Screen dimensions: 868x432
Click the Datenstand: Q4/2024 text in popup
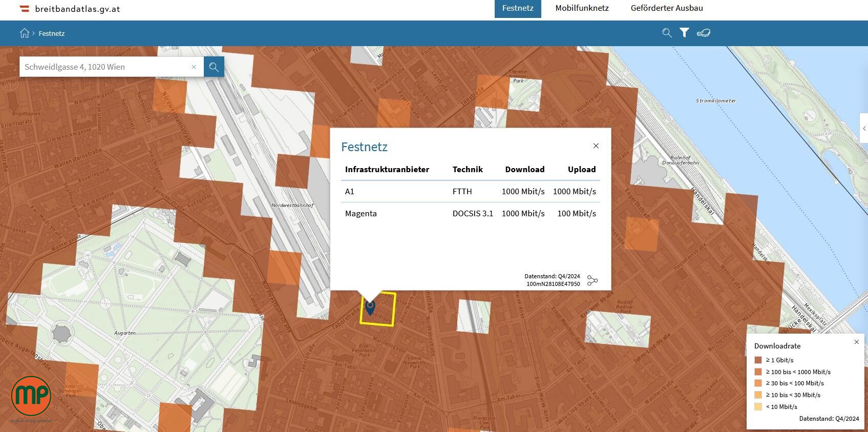pos(552,277)
